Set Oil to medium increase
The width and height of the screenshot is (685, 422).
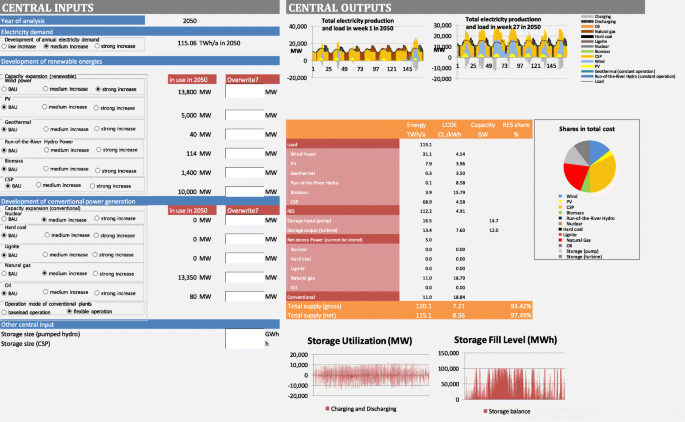pyautogui.click(x=45, y=292)
